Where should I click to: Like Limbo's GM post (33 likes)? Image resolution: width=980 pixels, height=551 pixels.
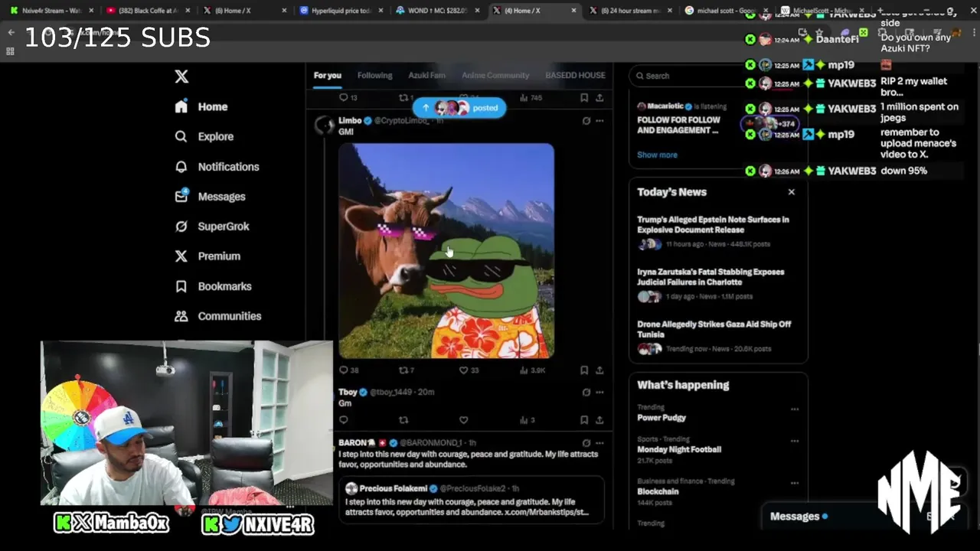click(x=469, y=370)
